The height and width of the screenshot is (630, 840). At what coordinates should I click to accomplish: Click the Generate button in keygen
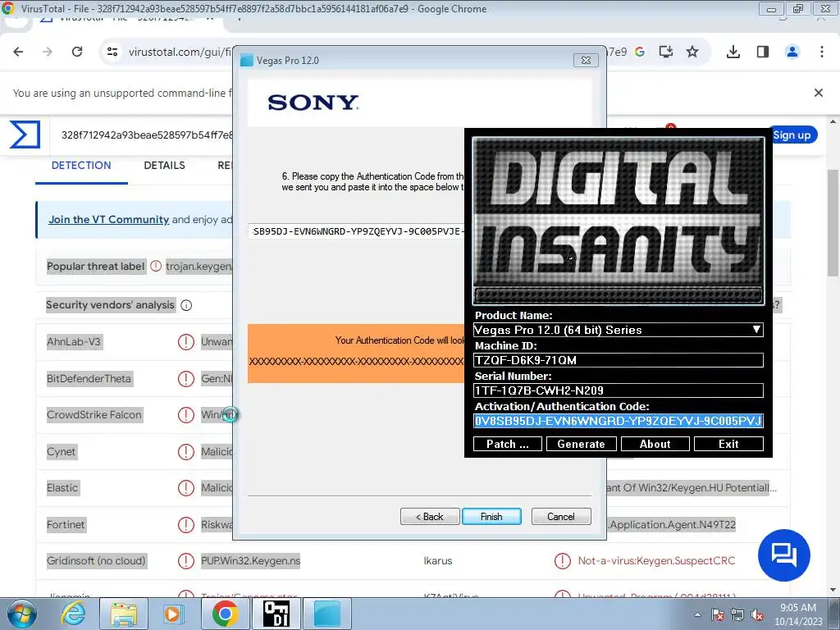point(582,444)
